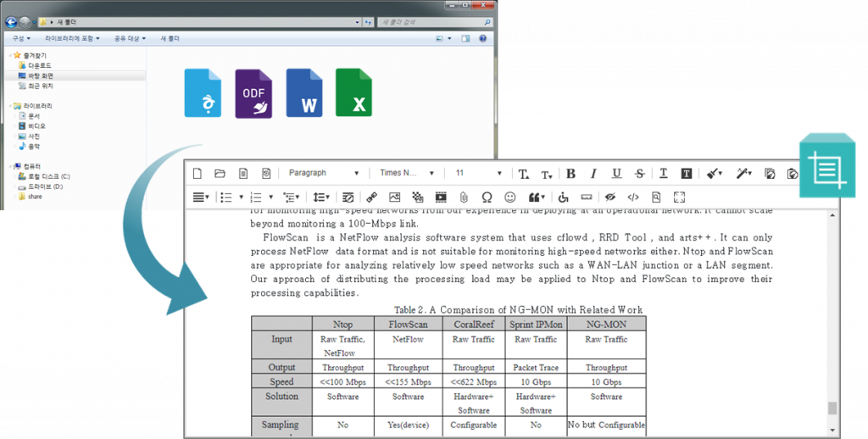Insert a horizontal line rule
Screen dimensions: 868x439
[x=587, y=197]
